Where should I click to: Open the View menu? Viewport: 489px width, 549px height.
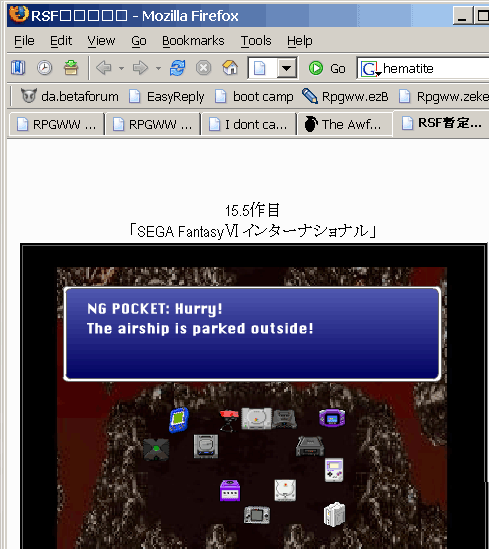(x=101, y=41)
